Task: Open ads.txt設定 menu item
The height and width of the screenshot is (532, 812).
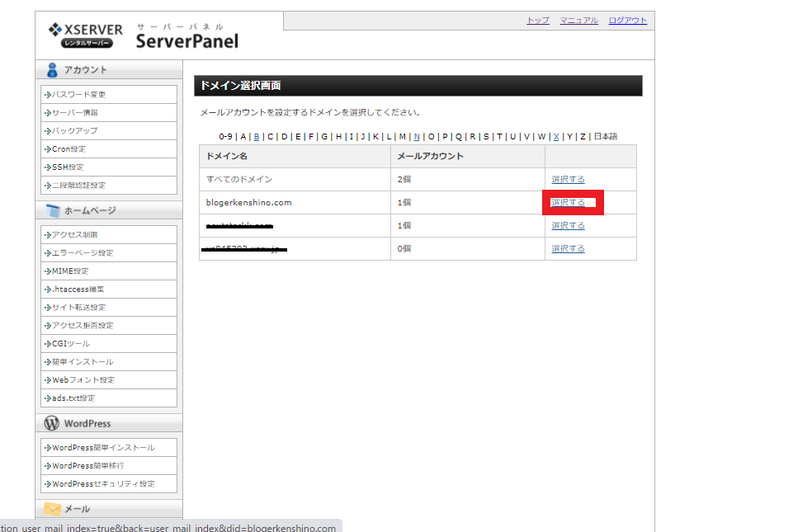Action: 73,398
